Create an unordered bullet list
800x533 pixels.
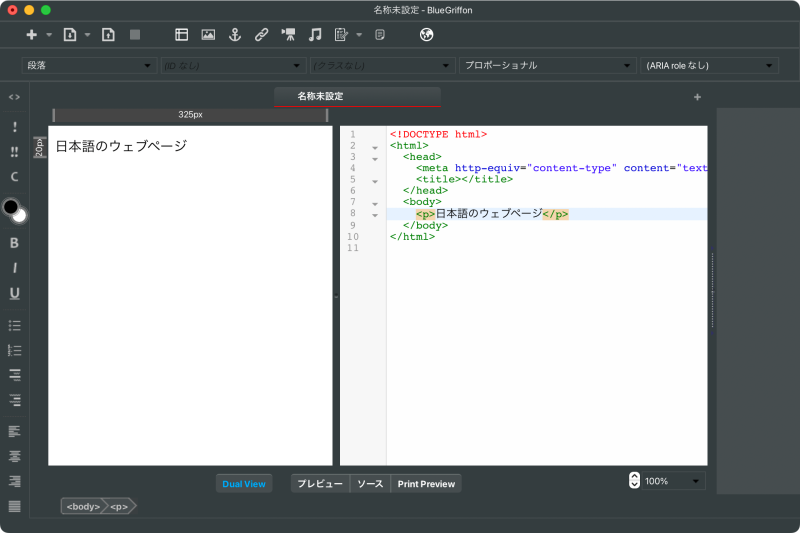(14, 325)
